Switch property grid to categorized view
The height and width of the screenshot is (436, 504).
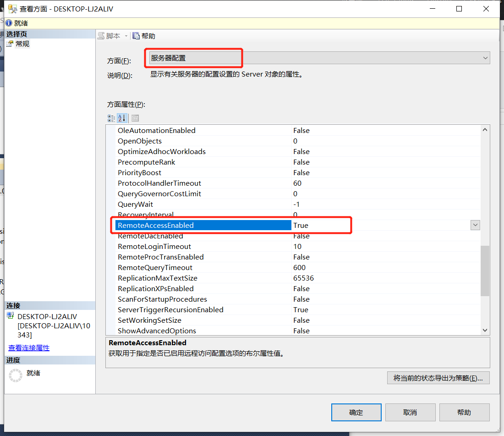tap(111, 118)
